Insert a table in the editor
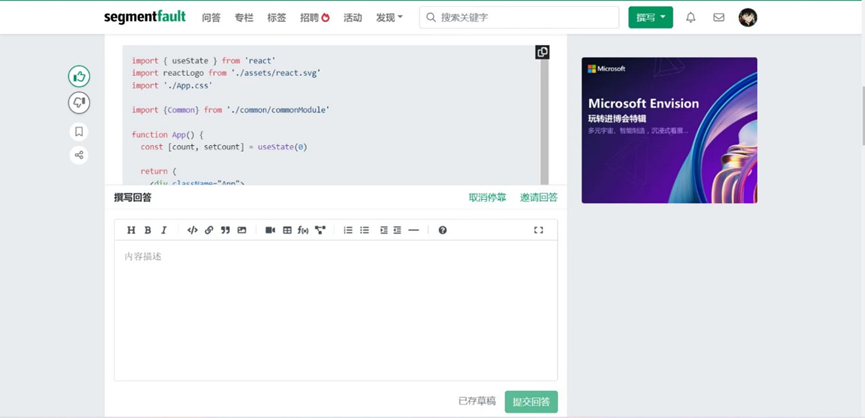 [287, 230]
